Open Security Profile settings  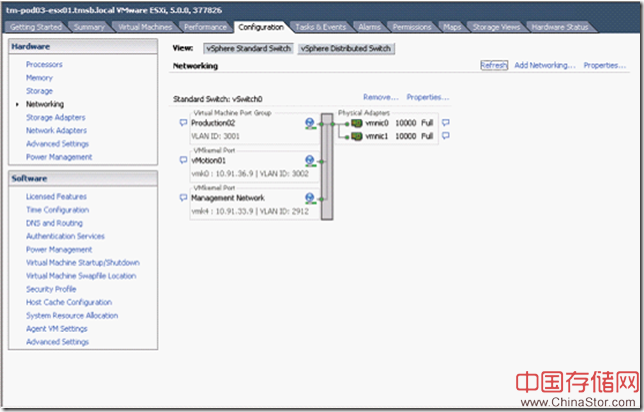pos(51,289)
